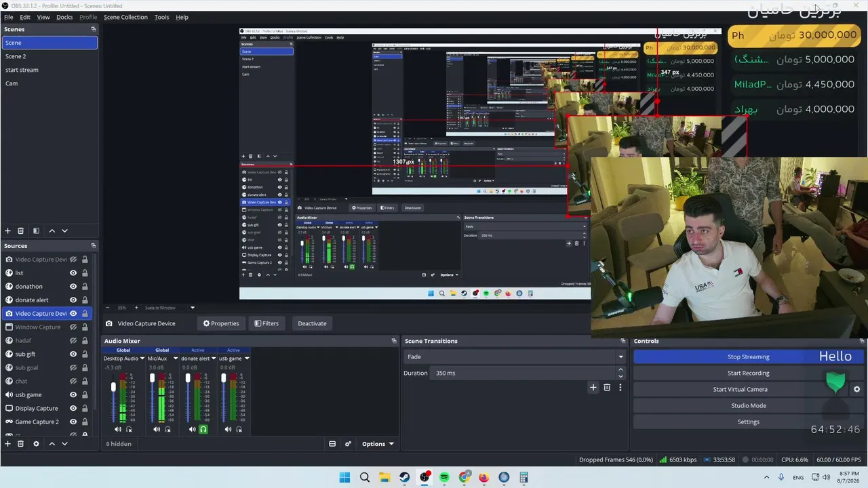
Task: Move the selected source down
Action: pyautogui.click(x=64, y=444)
